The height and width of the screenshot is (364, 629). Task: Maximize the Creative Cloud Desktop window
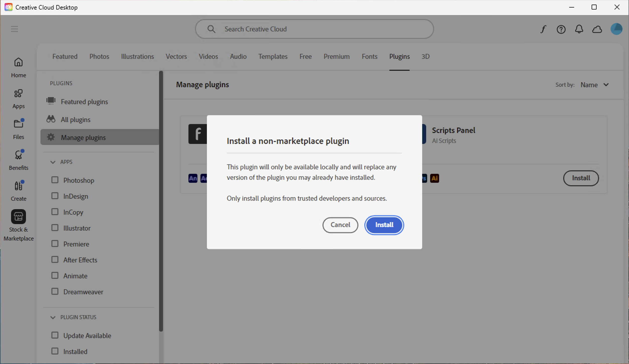(x=594, y=7)
